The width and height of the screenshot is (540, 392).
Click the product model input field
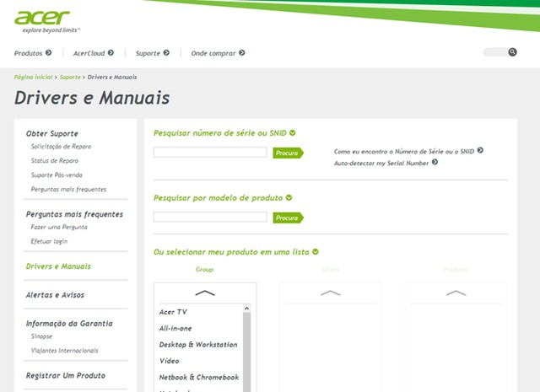[x=210, y=217]
